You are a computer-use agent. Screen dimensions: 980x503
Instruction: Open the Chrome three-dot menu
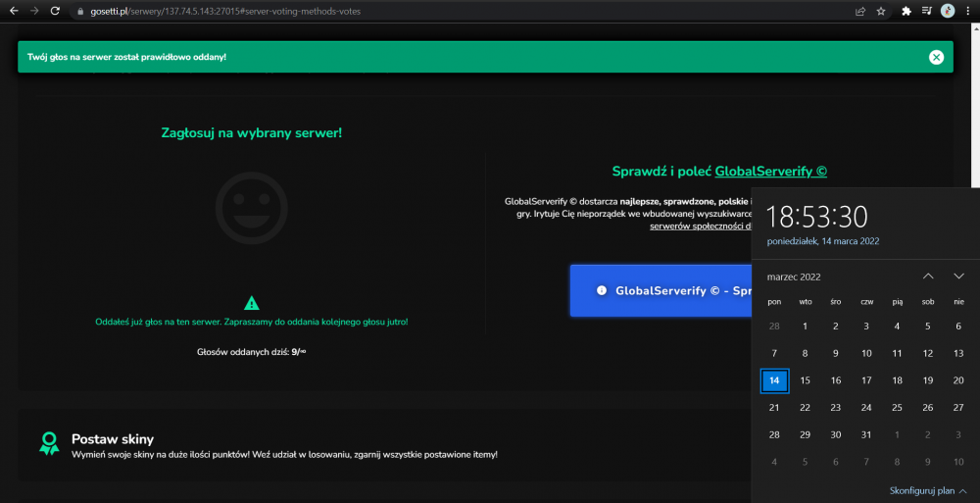pyautogui.click(x=967, y=11)
